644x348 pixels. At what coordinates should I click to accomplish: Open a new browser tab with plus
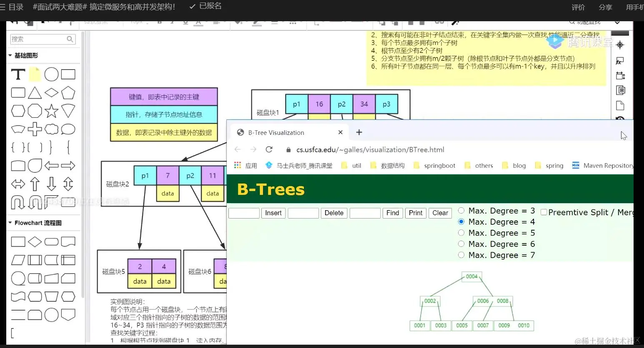pos(359,132)
